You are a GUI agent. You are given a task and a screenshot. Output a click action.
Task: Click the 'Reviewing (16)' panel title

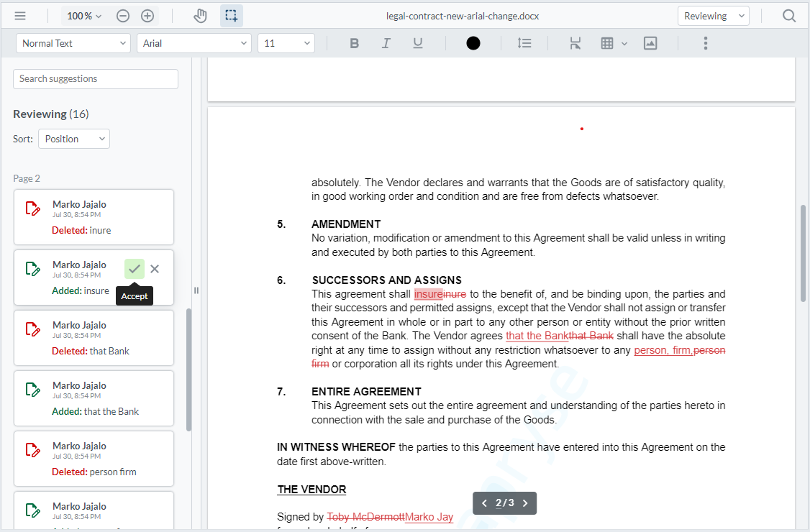50,114
